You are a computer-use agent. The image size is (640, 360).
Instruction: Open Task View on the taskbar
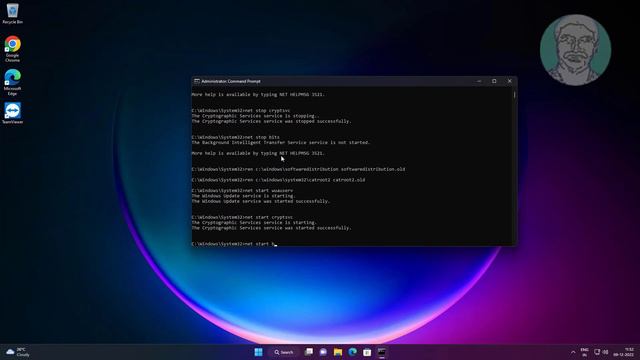[x=309, y=352]
